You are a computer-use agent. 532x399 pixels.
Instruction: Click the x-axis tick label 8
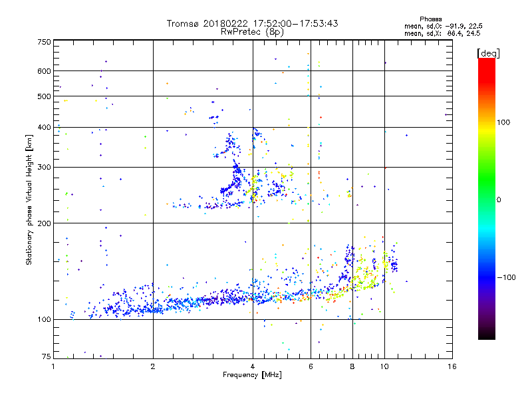(352, 366)
